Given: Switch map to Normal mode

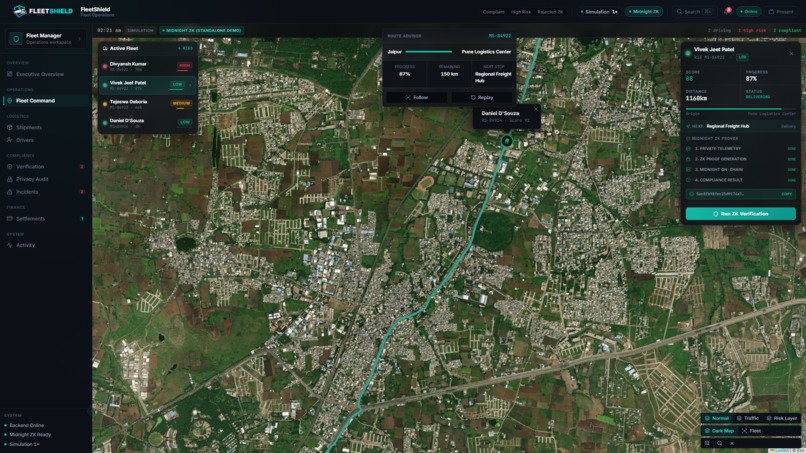Looking at the screenshot, I should pos(717,418).
